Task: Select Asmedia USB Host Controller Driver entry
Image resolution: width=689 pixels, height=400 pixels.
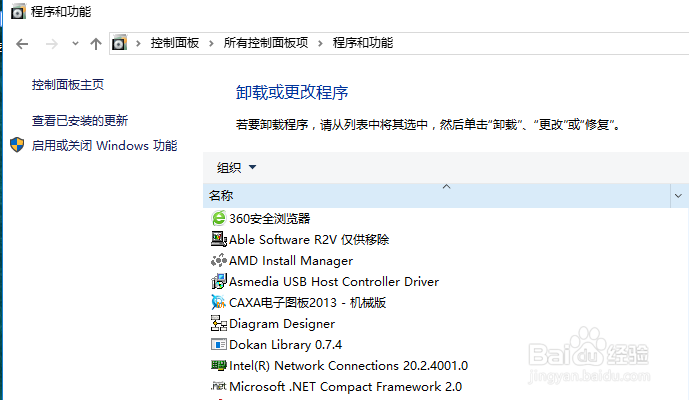Action: click(334, 281)
